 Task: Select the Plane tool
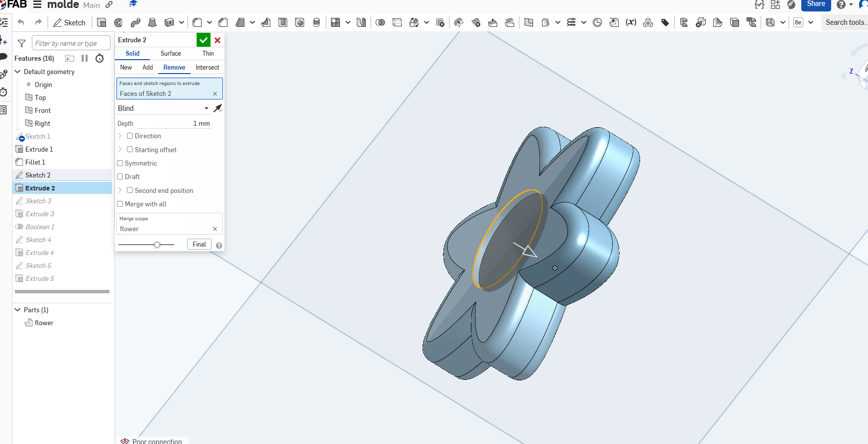coord(529,22)
